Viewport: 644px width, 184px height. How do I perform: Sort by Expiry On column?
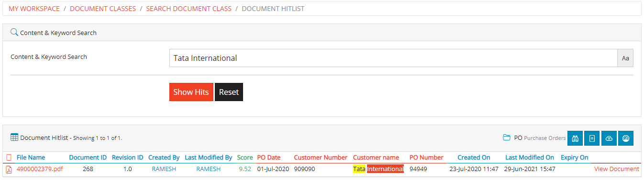pyautogui.click(x=575, y=157)
